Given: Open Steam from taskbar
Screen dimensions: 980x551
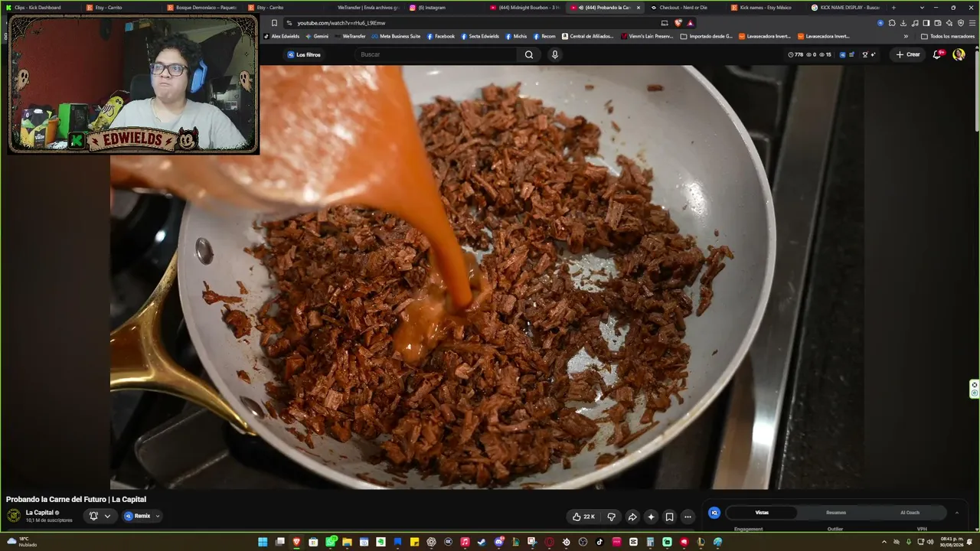Looking at the screenshot, I should [482, 542].
